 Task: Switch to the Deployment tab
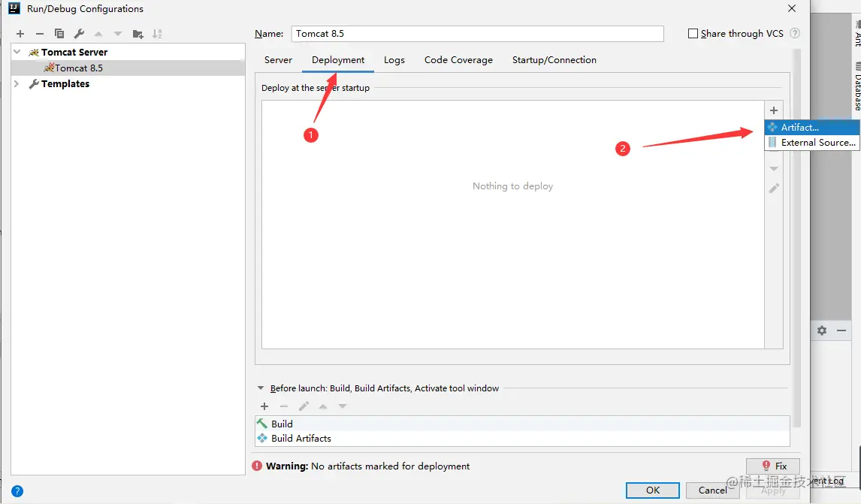coord(338,60)
